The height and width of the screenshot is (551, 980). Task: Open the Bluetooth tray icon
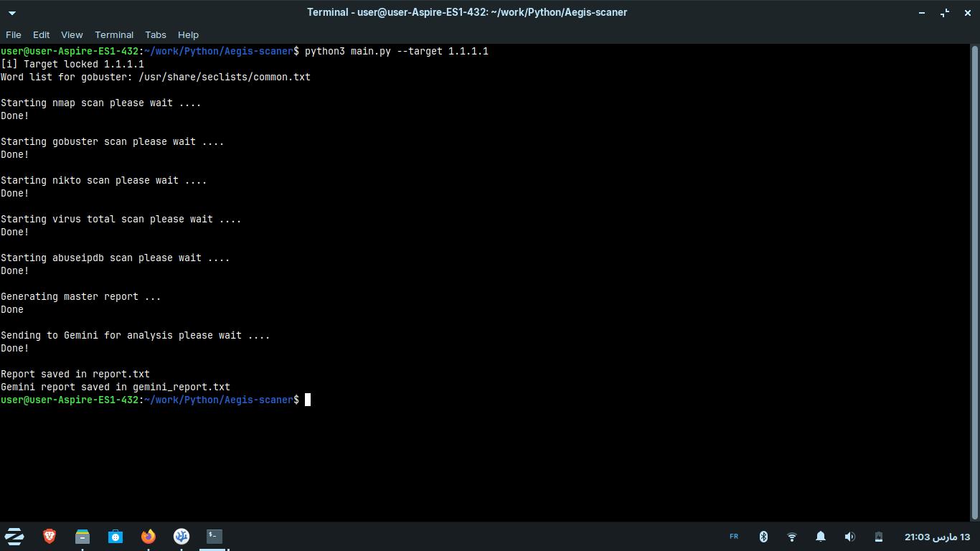pos(763,537)
